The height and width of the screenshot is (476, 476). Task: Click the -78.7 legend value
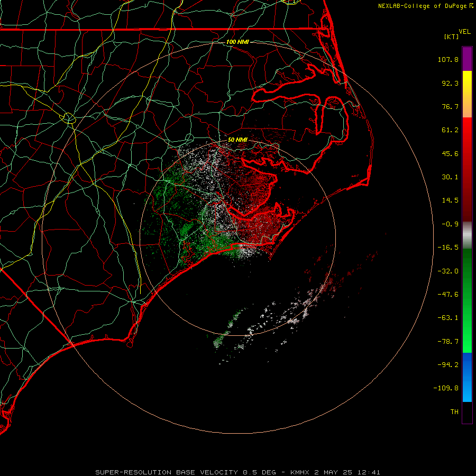[x=448, y=342]
